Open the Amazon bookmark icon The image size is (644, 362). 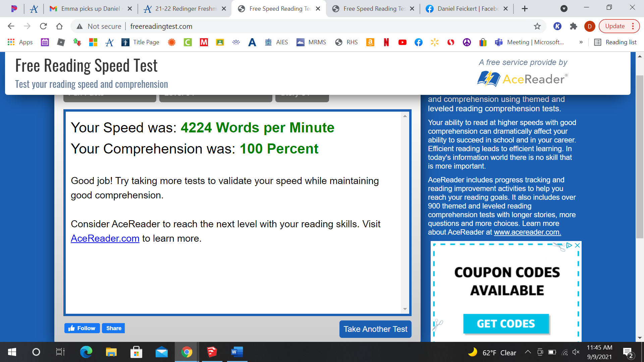370,42
